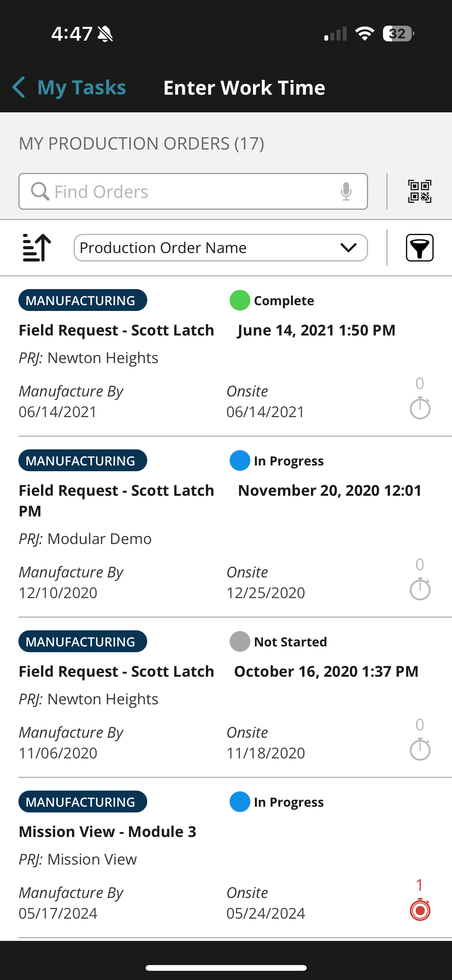Select the Mission View - Module 3 order
This screenshot has width=452, height=980.
pos(107,832)
